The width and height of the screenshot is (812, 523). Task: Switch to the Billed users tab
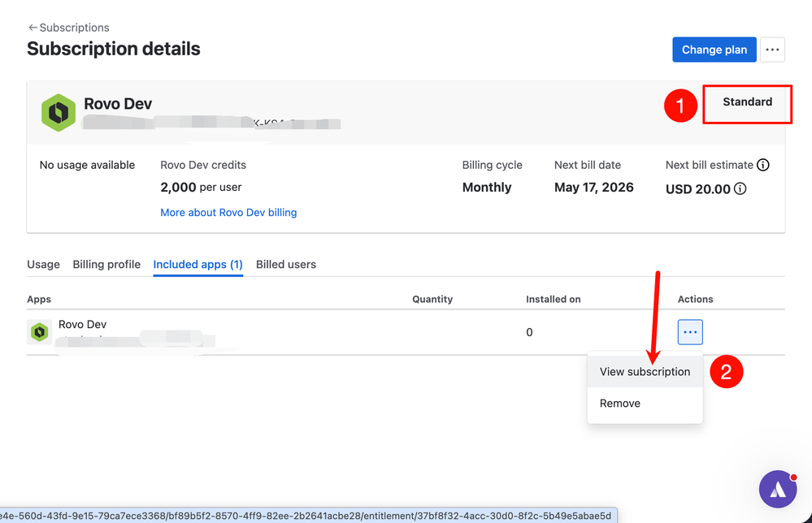pos(286,265)
